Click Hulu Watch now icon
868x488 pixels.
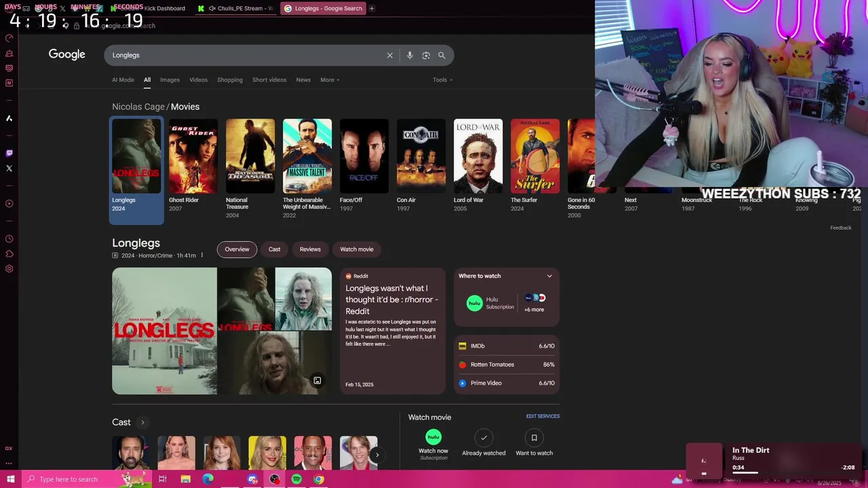coord(433,437)
